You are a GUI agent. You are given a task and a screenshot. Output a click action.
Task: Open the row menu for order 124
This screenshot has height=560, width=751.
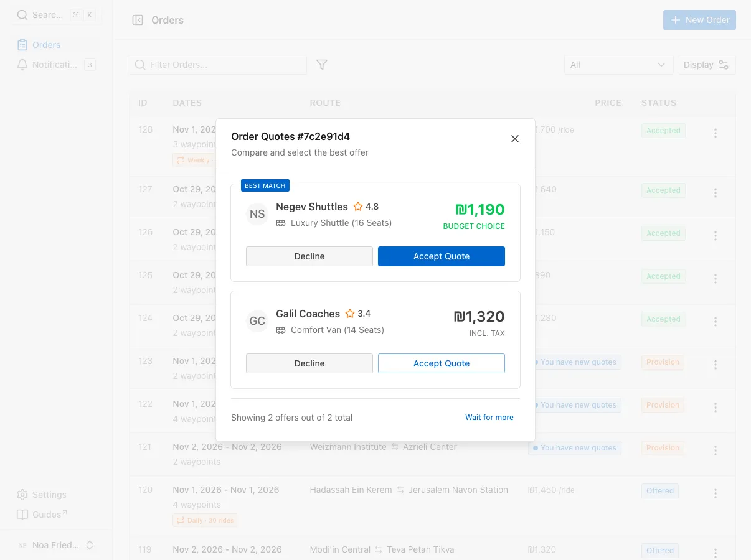click(716, 322)
